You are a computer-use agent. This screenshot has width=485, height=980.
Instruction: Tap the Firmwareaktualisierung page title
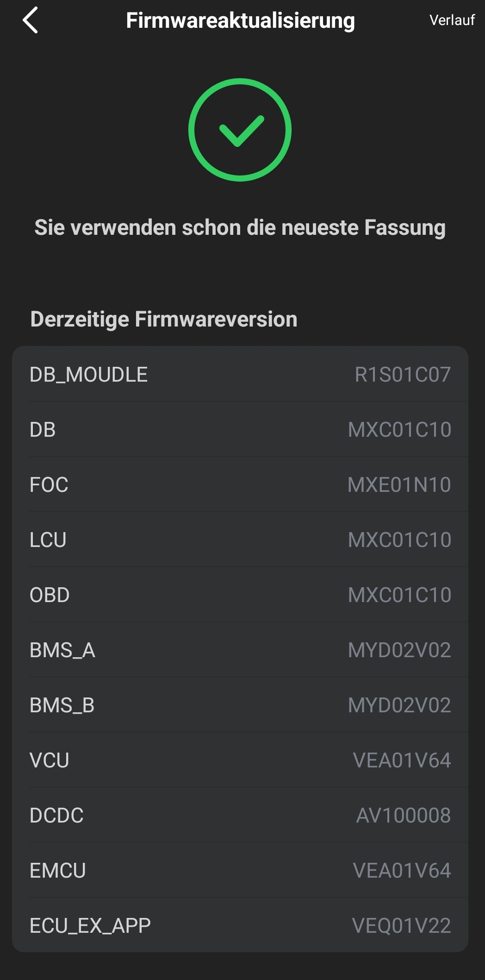(x=240, y=21)
